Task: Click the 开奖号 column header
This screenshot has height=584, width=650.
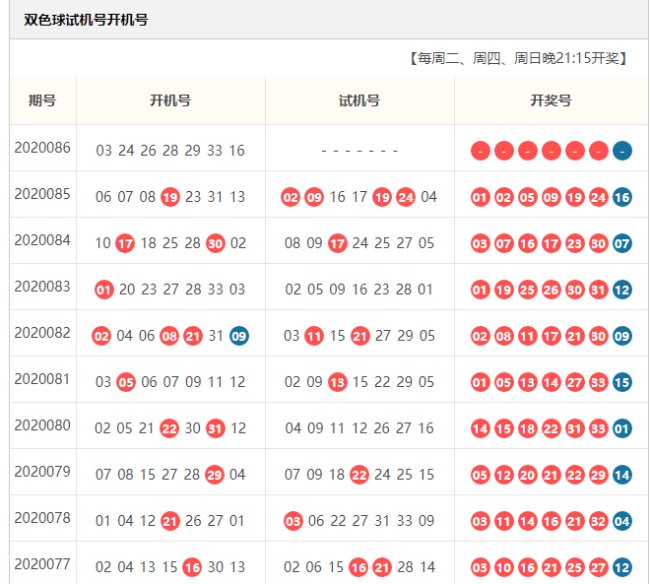Action: (x=551, y=101)
